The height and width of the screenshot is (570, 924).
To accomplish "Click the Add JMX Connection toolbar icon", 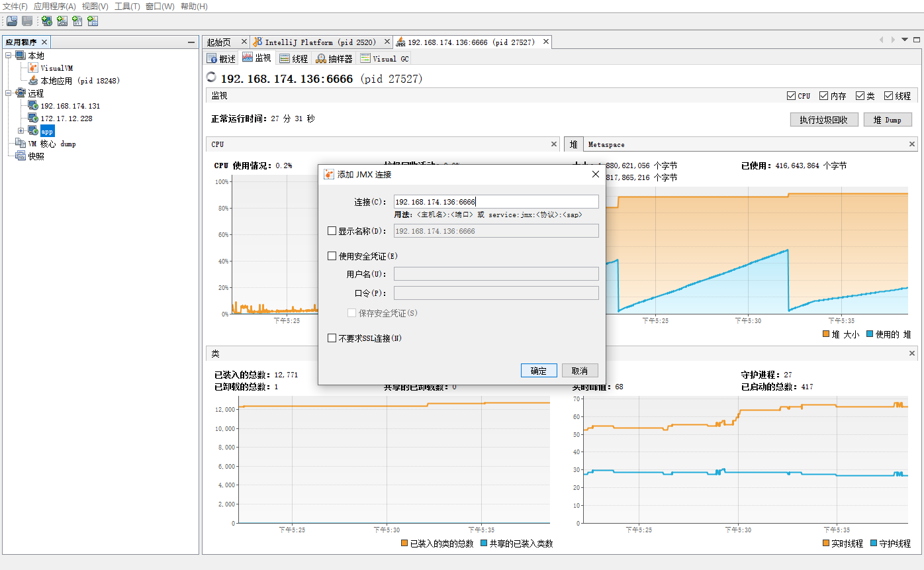I will point(62,21).
